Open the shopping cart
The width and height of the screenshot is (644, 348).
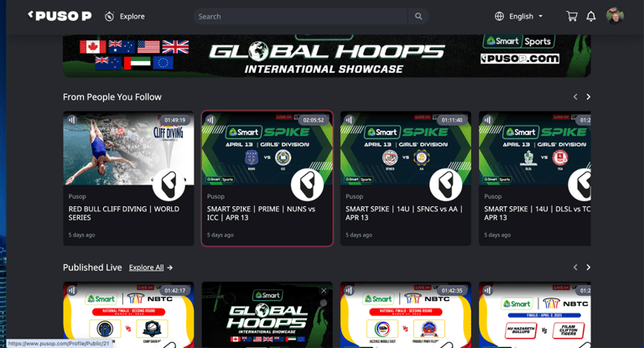point(572,17)
